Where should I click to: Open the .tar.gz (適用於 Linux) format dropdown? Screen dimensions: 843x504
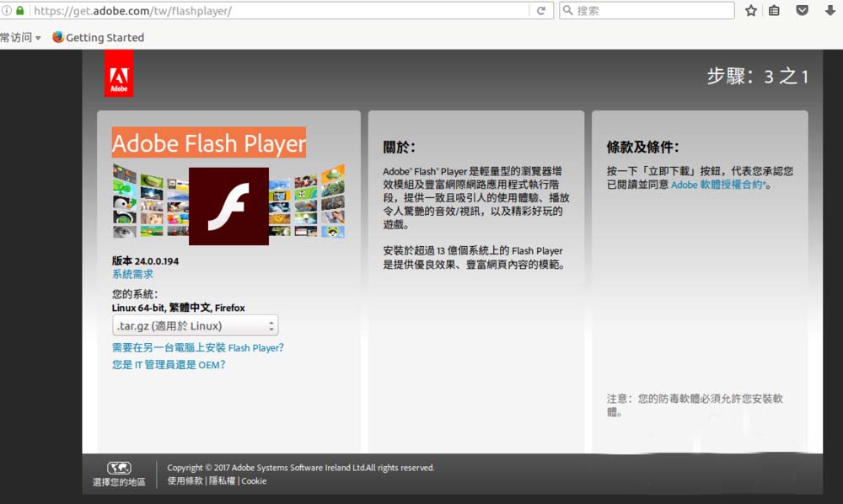click(196, 325)
